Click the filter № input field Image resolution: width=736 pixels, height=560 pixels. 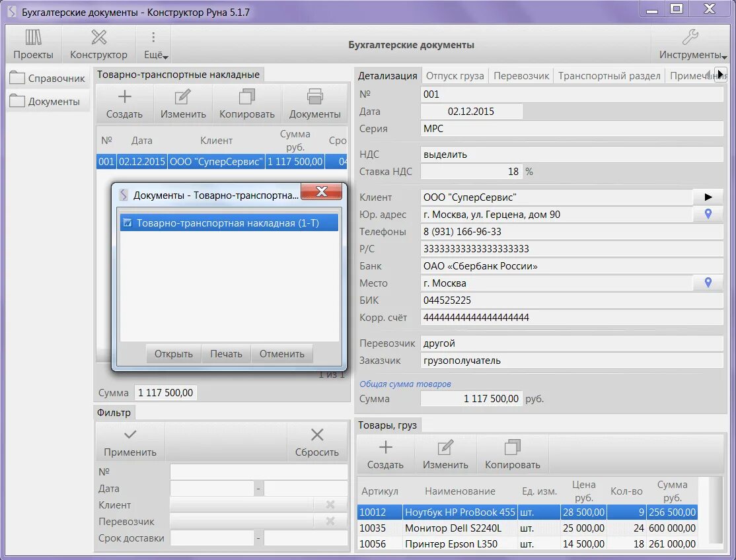[258, 472]
